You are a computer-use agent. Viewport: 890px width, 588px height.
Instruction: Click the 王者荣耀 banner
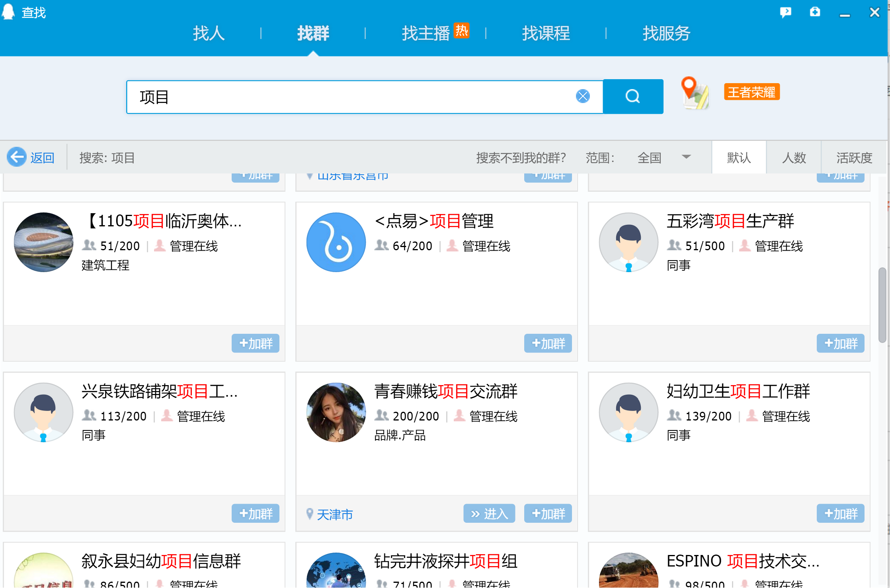click(x=751, y=92)
